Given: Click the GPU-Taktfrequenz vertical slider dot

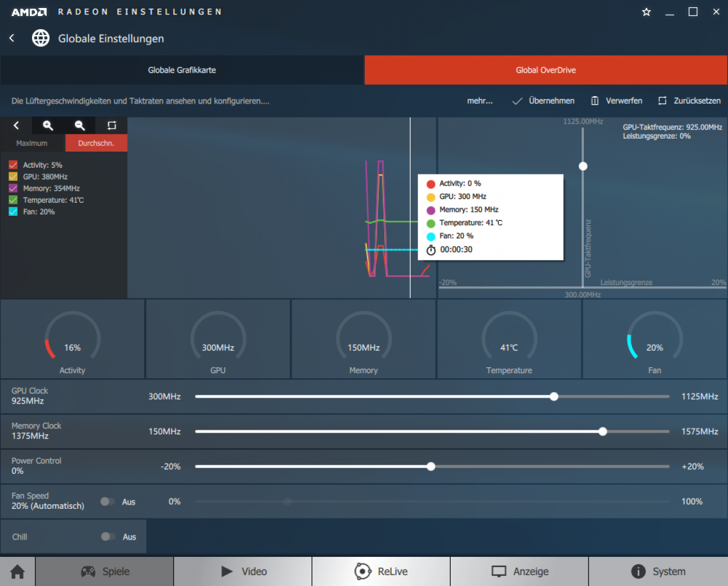Looking at the screenshot, I should coord(583,167).
